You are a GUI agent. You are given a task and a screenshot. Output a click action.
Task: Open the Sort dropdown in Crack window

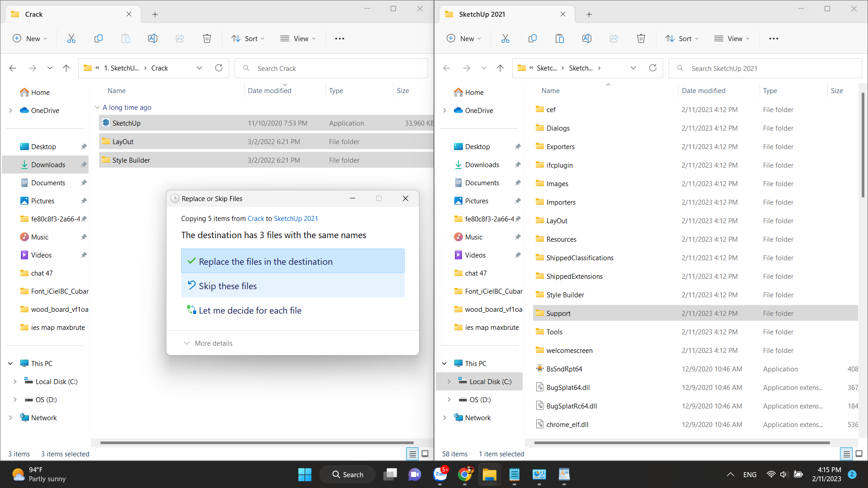coord(248,38)
